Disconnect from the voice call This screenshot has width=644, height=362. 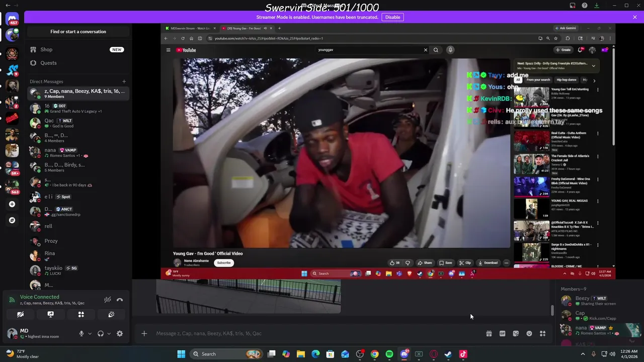[120, 300]
